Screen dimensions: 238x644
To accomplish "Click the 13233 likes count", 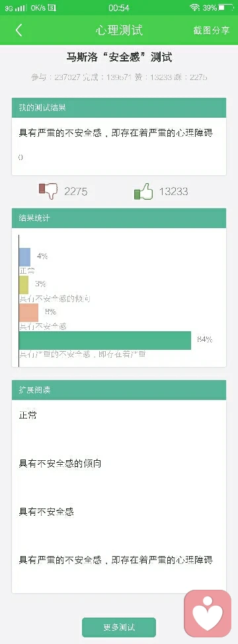I will (174, 191).
